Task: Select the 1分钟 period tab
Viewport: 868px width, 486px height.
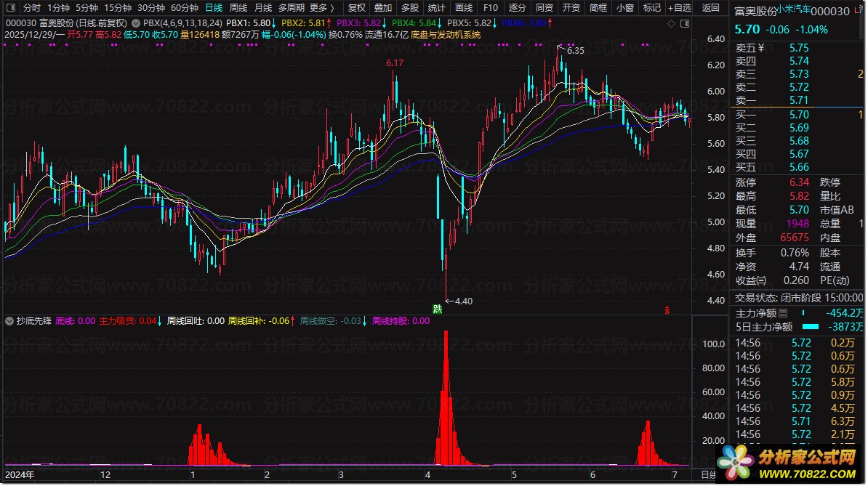Action: pyautogui.click(x=58, y=8)
